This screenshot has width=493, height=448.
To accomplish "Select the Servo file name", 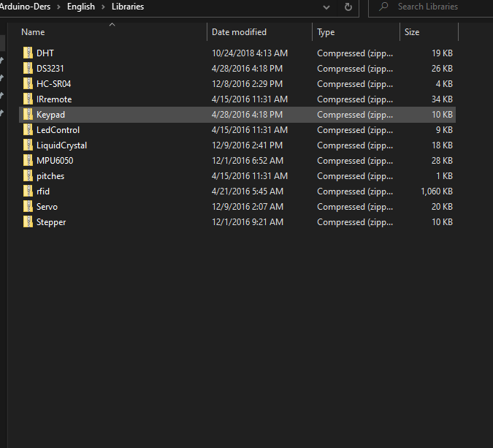I will 47,206.
